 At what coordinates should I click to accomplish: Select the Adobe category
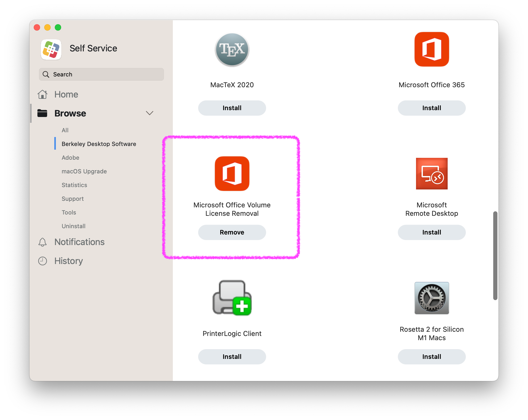(70, 158)
